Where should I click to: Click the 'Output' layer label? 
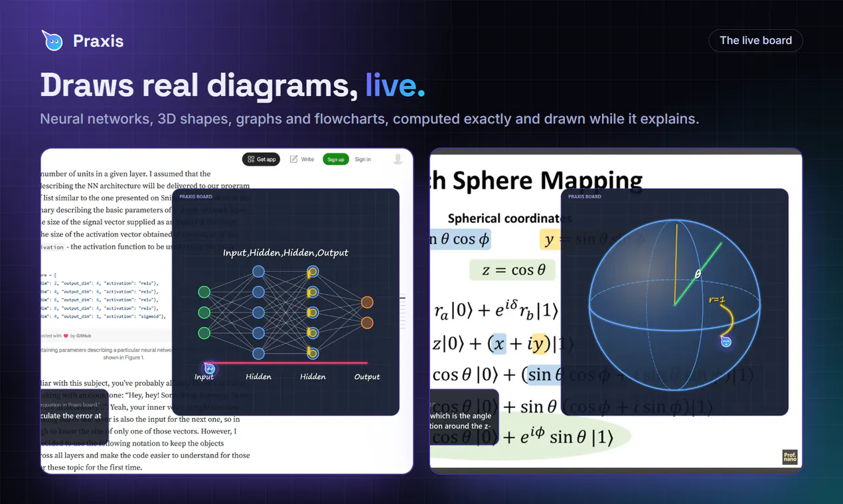pos(367,377)
